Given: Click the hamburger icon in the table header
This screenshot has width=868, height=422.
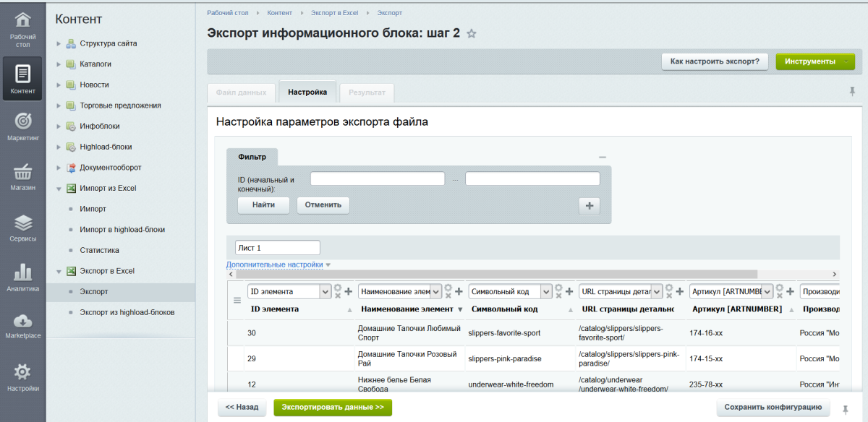Looking at the screenshot, I should 237,301.
